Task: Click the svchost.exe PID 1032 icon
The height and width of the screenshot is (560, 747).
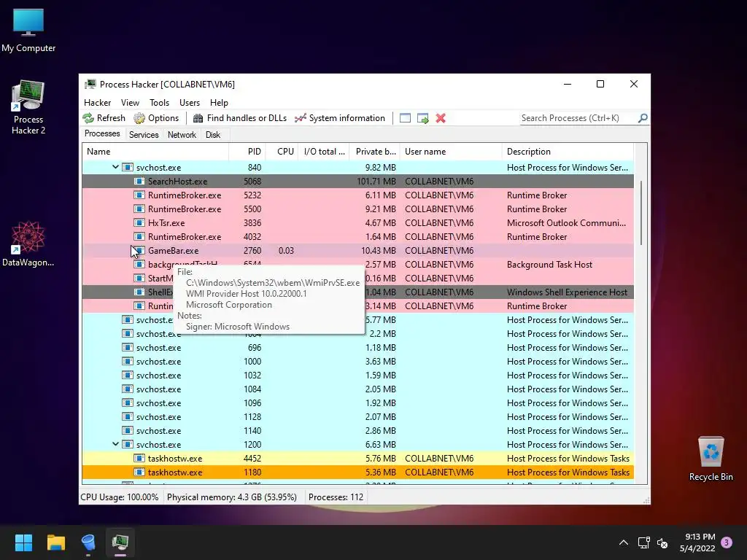Action: [x=127, y=375]
